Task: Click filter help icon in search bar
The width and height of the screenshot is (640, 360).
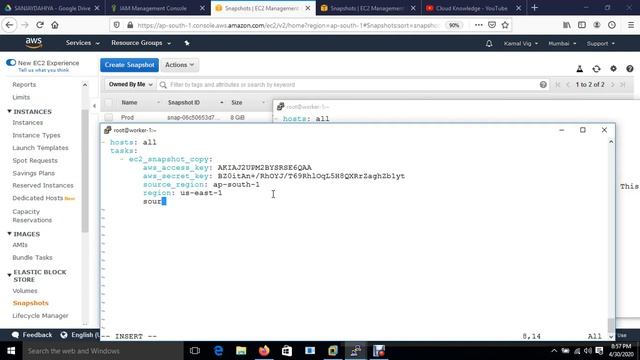Action: click(543, 84)
